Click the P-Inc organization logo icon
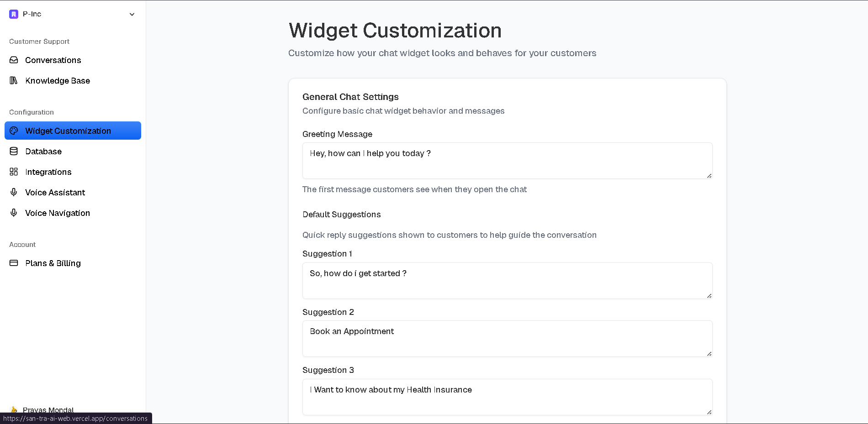Image resolution: width=868 pixels, height=424 pixels. [x=14, y=14]
